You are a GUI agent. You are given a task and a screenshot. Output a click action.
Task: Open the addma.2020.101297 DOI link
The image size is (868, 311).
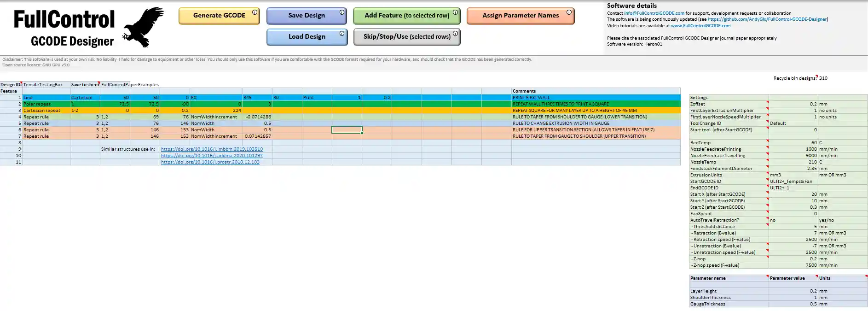coord(212,156)
